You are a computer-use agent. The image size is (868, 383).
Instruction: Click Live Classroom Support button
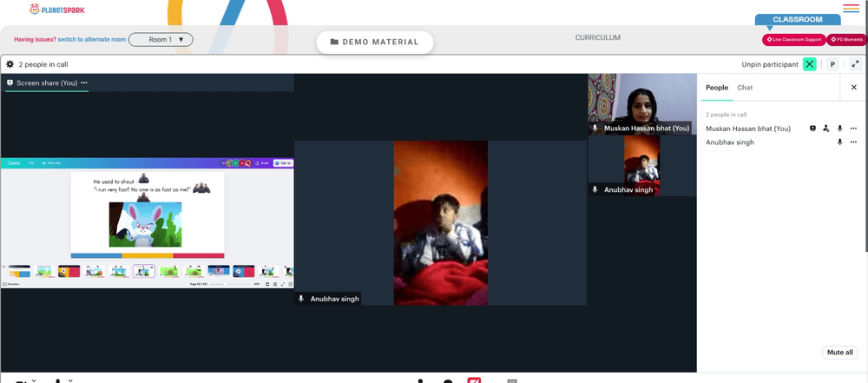point(794,40)
